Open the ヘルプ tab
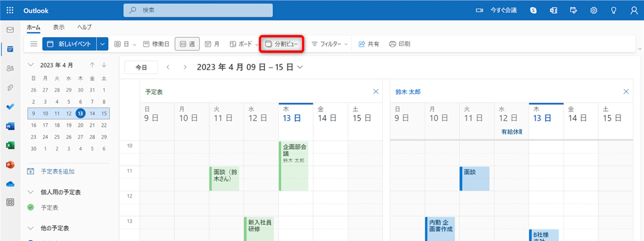Image resolution: width=644 pixels, height=241 pixels. click(84, 27)
